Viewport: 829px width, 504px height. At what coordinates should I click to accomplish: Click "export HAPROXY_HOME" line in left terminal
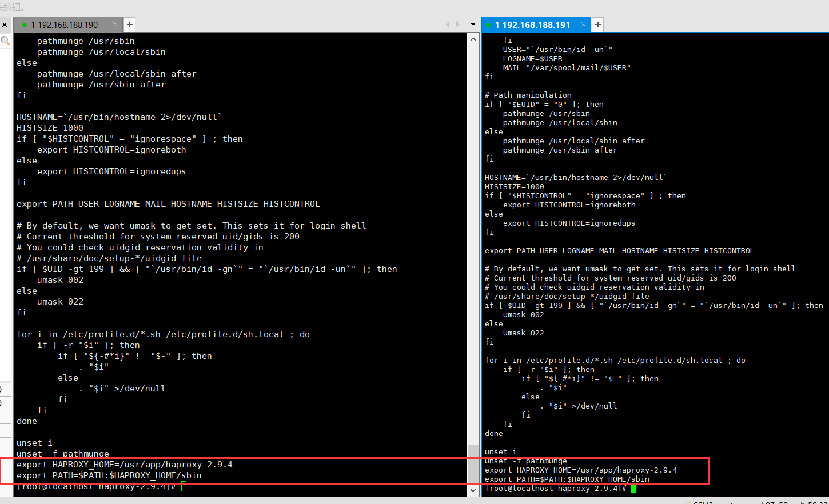tap(125, 465)
